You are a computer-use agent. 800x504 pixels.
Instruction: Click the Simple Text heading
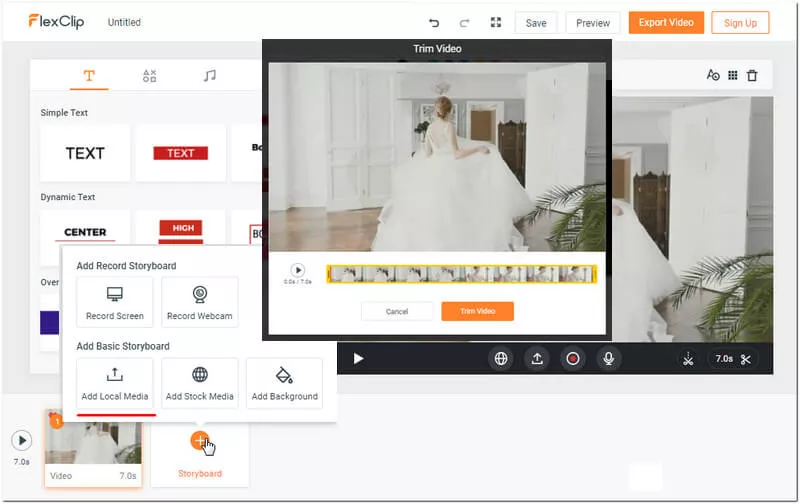pos(64,113)
